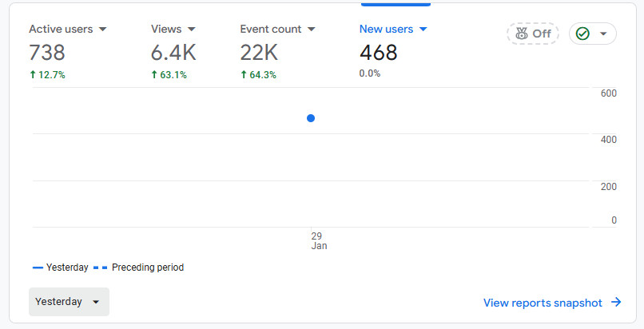Click the 12.7% increase indicator

(x=47, y=74)
